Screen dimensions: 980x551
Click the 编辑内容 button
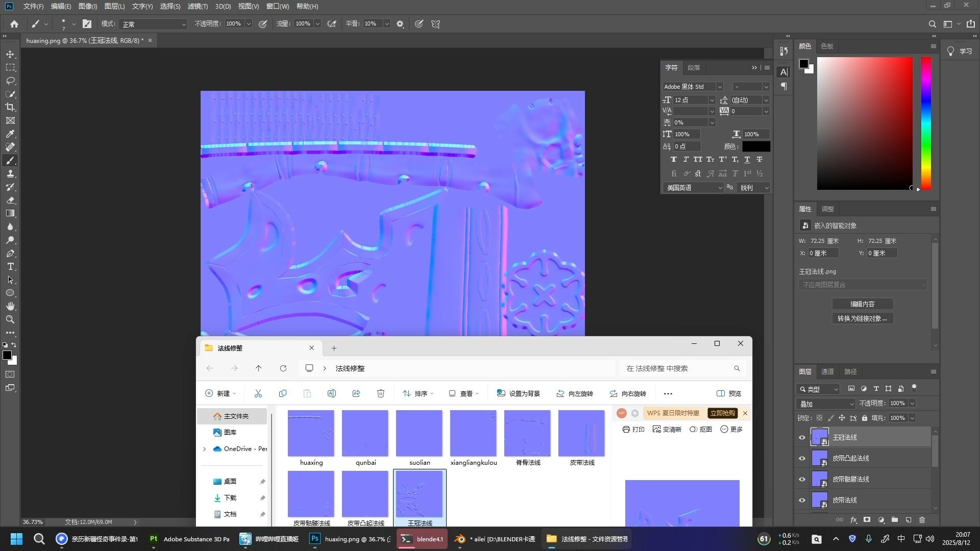pyautogui.click(x=862, y=304)
